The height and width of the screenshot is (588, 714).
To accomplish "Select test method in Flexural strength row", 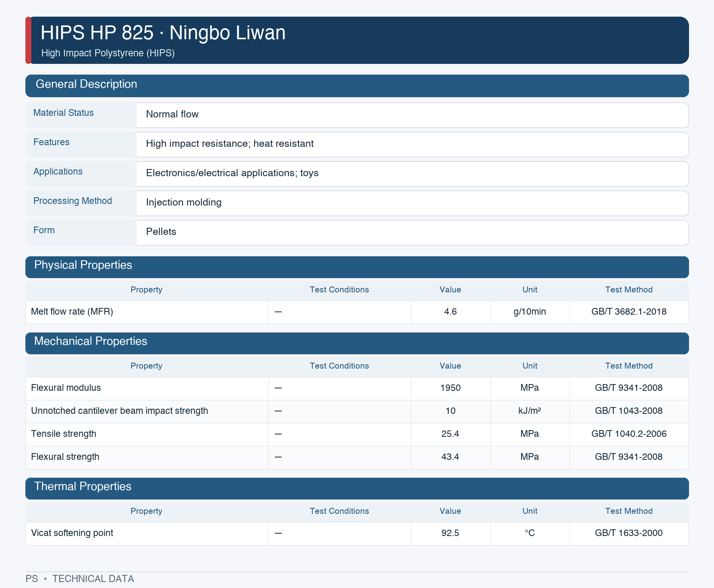I will [x=629, y=457].
